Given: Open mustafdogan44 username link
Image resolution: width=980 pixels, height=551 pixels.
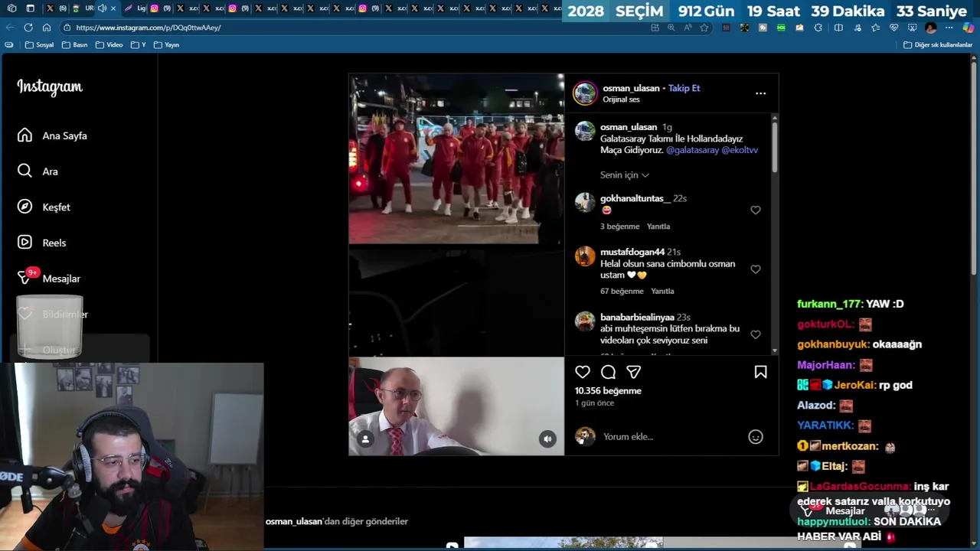Looking at the screenshot, I should coord(632,252).
